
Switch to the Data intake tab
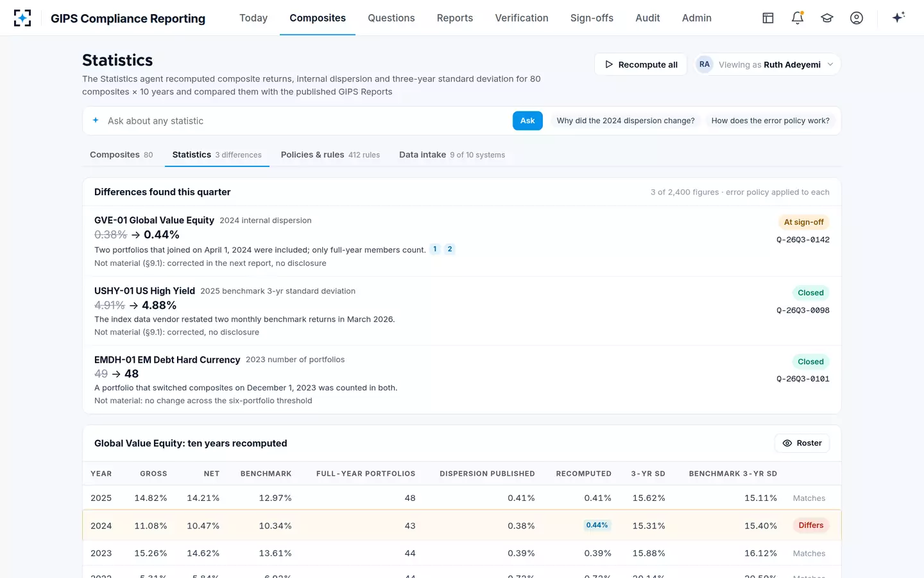(x=452, y=155)
